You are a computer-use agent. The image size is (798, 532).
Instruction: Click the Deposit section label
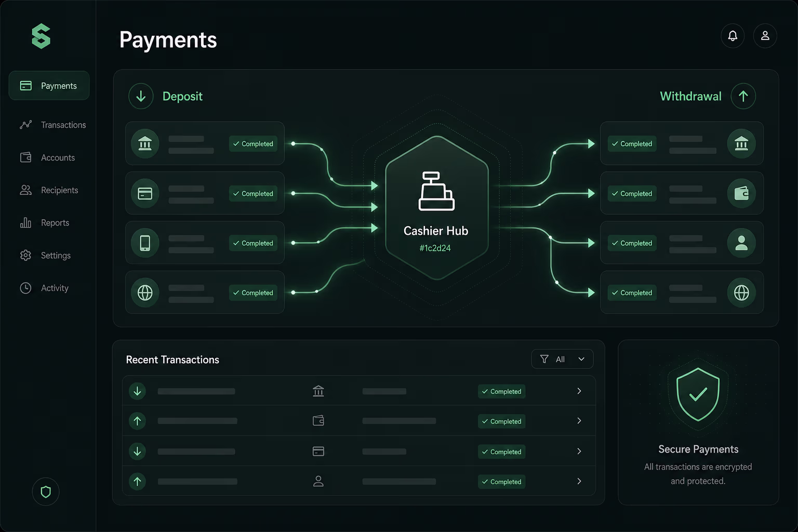[x=182, y=96]
